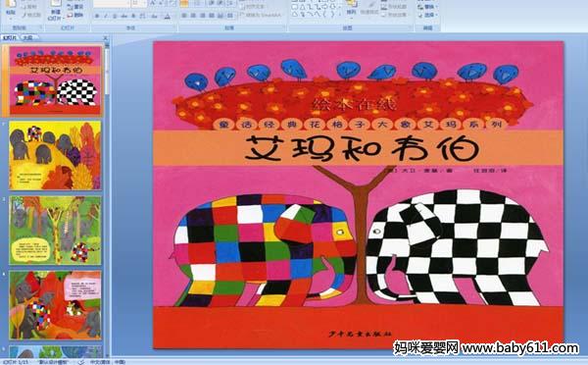Close the slide thumbnail pane
The image size is (588, 365).
106,37
